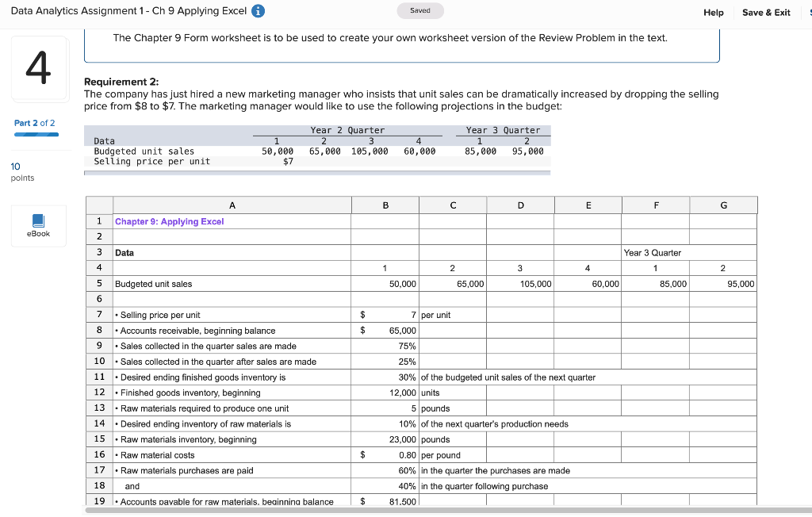
Task: Open the eBook resource
Action: (38, 225)
